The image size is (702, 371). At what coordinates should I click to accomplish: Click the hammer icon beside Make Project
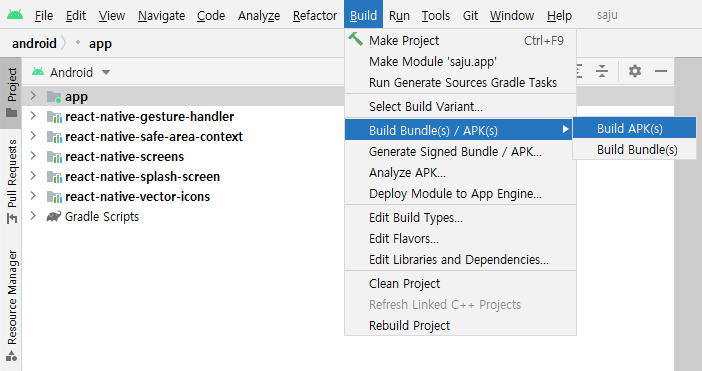[x=355, y=39]
